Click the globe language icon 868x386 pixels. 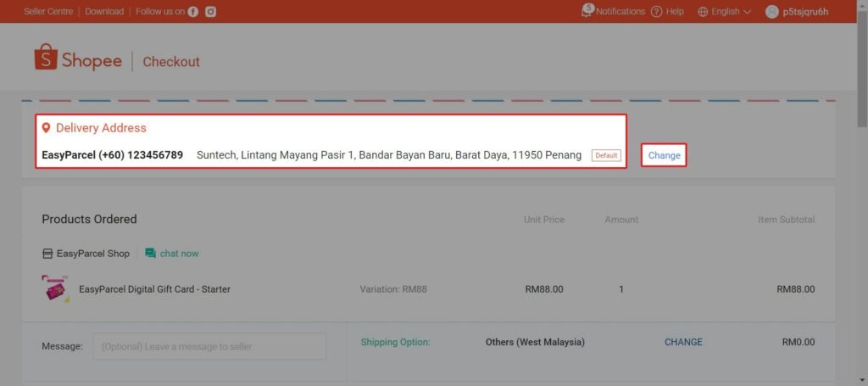[703, 12]
